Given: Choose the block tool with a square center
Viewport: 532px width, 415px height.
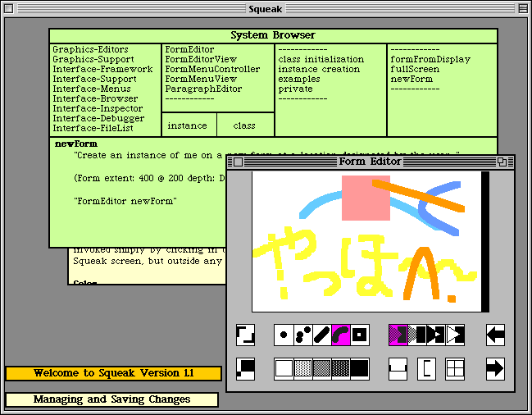Looking at the screenshot, I should (x=360, y=335).
